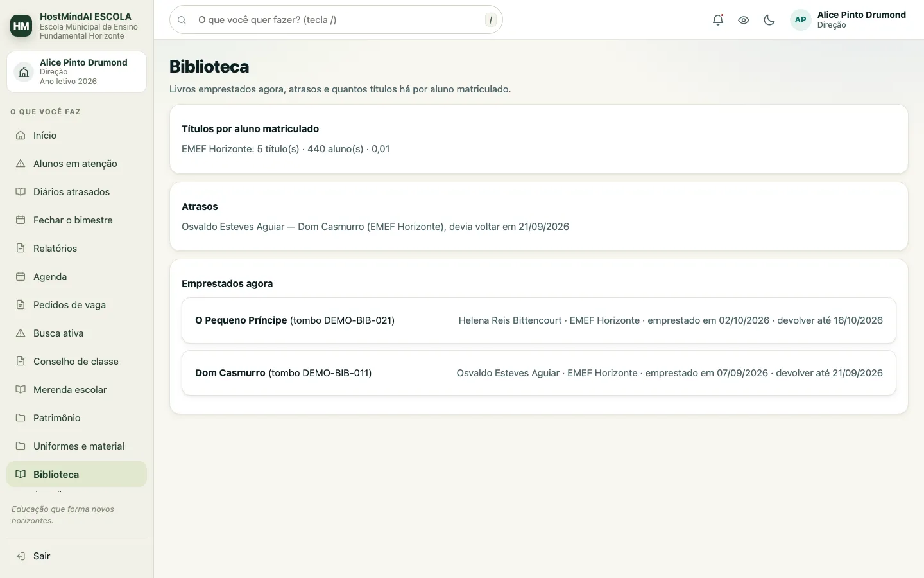Click the 'Empréstados agora' heading
The width and height of the screenshot is (924, 578).
coord(227,284)
